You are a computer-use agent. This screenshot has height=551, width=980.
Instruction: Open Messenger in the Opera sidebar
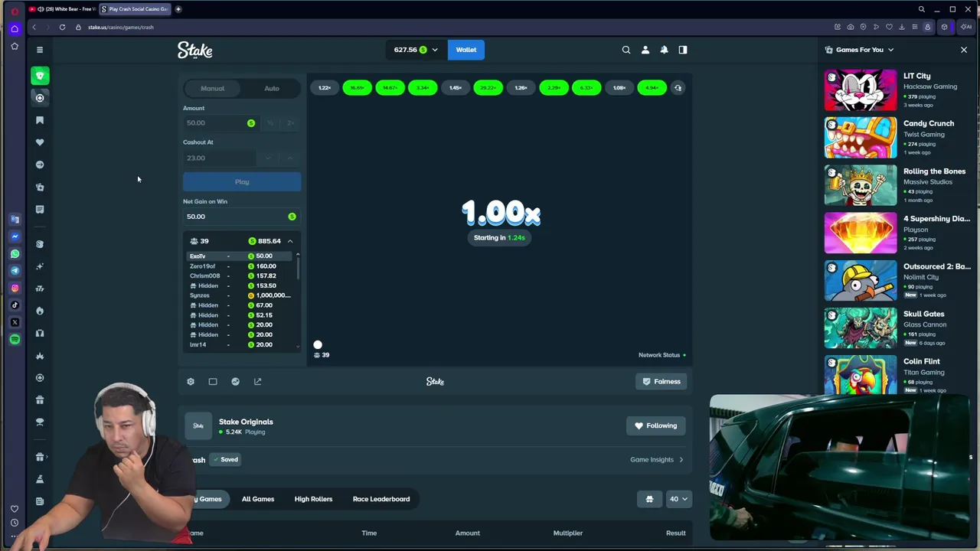[15, 236]
